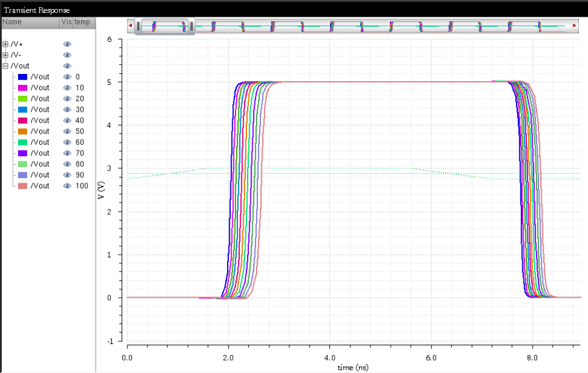Toggle visibility eye for /V- signal
Viewport: 588px width, 373px height.
click(x=67, y=55)
